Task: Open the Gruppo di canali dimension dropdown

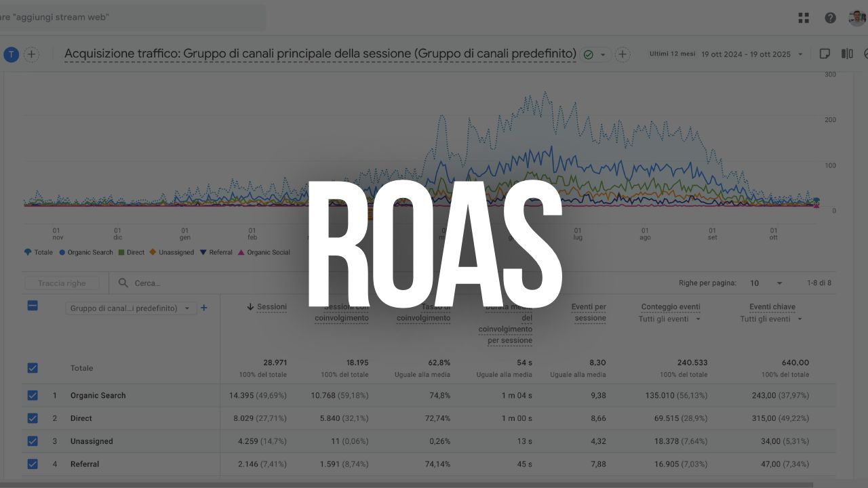Action: click(131, 308)
